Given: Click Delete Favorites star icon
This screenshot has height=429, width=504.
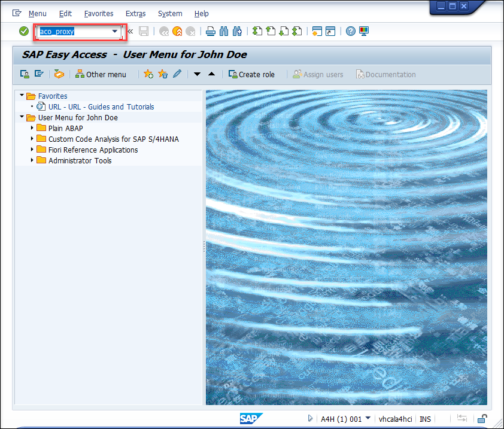Looking at the screenshot, I should click(163, 74).
